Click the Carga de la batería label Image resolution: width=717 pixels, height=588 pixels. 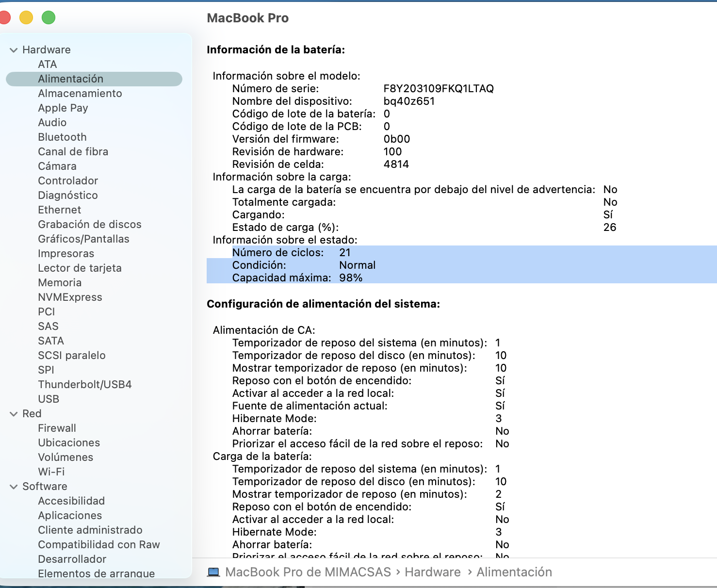[262, 457]
